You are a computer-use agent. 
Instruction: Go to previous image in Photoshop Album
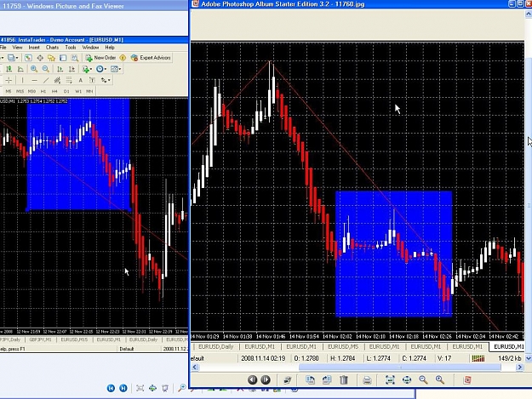[x=253, y=380]
